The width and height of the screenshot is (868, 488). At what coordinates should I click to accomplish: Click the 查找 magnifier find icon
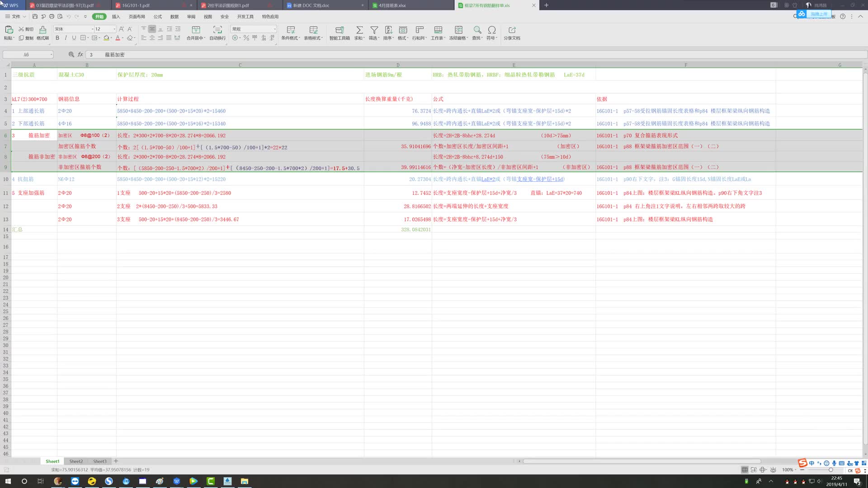477,30
